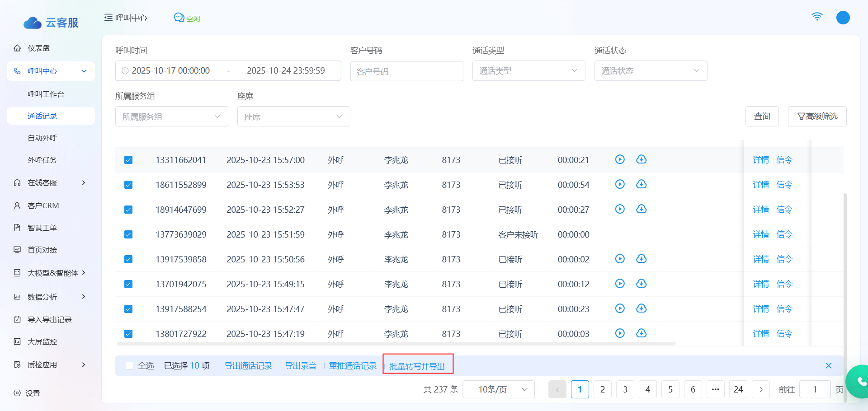Close the batch selection bar
The image size is (868, 411).
(828, 366)
